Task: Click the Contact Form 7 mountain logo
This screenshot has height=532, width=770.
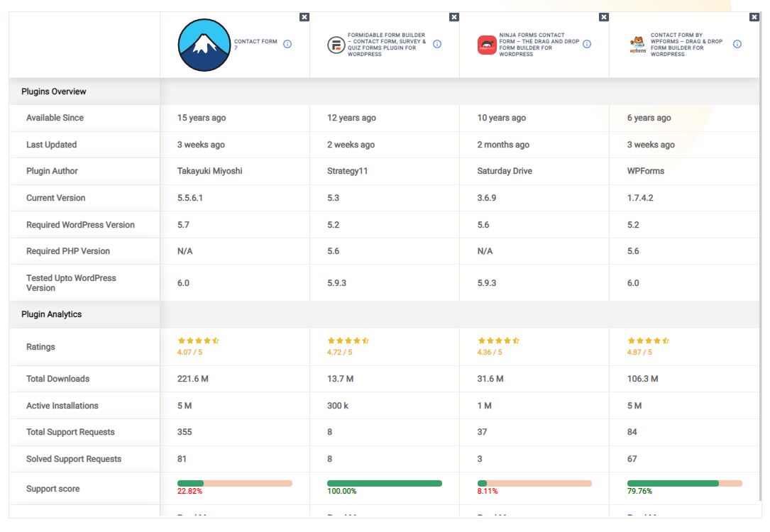Action: [x=204, y=45]
